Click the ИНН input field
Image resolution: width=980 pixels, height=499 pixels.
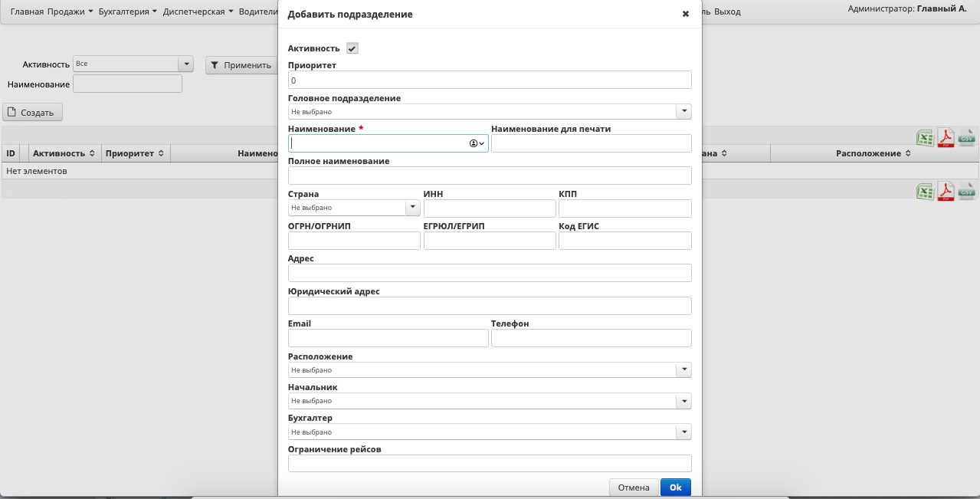490,208
